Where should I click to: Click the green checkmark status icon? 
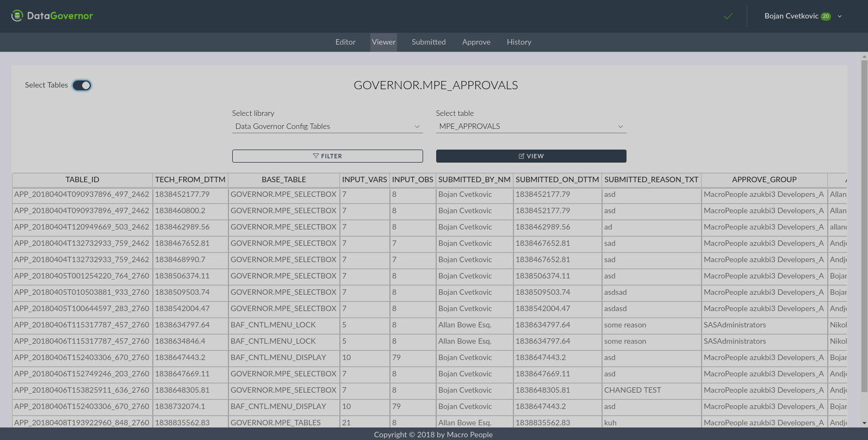(x=728, y=16)
